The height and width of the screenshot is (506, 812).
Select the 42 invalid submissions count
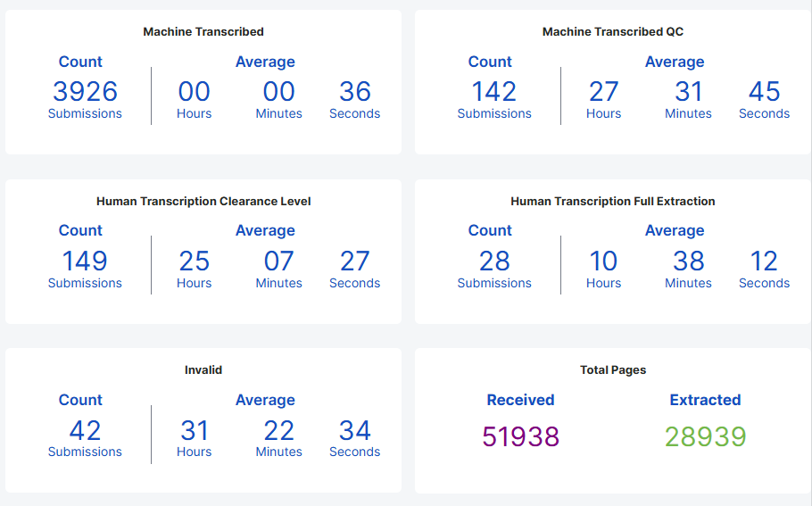pyautogui.click(x=85, y=431)
